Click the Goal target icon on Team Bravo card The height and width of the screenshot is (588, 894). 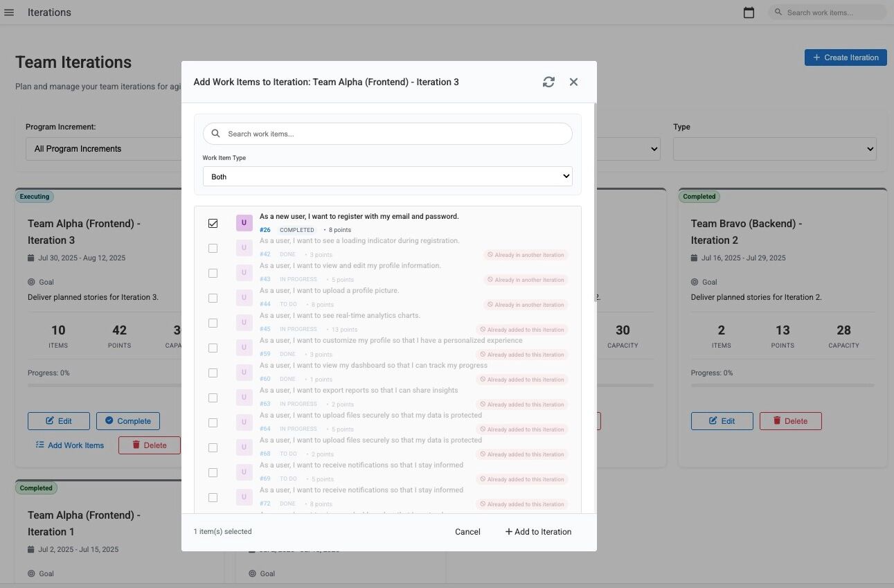click(695, 282)
